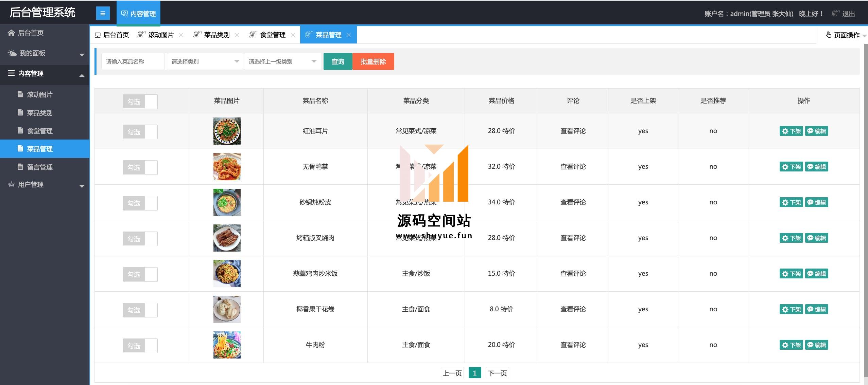Click the 退出 logout link
This screenshot has height=385, width=868.
tap(848, 14)
